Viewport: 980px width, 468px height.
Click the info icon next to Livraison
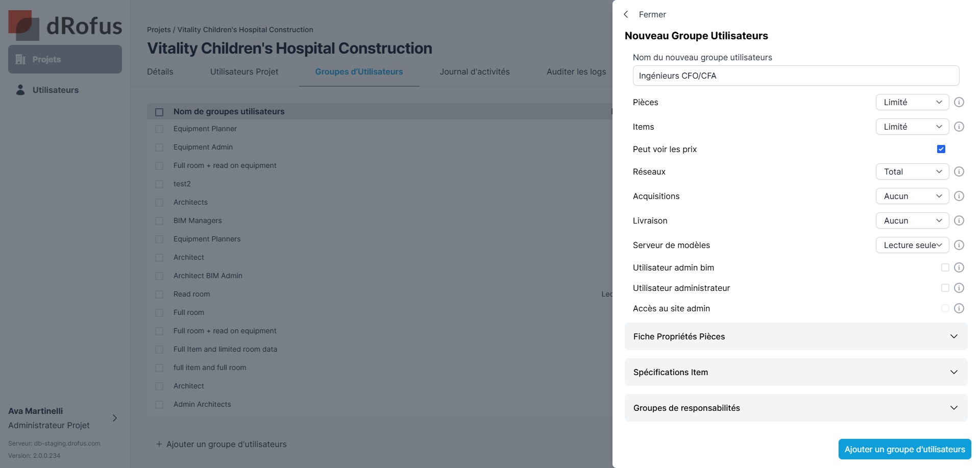[959, 220]
